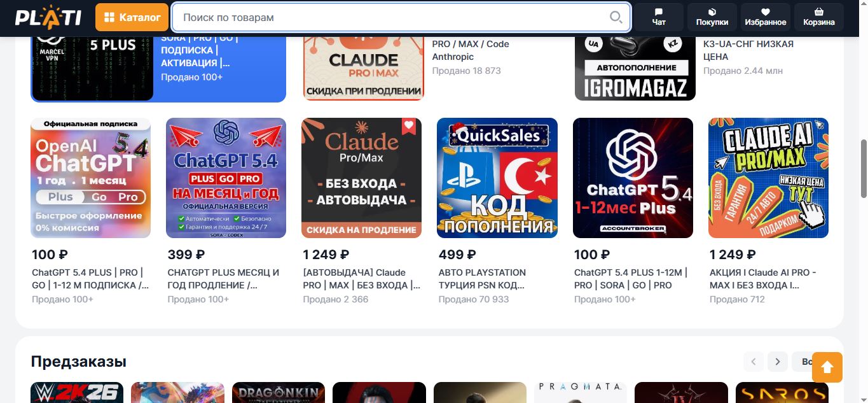This screenshot has height=403, width=868.
Task: Open the QuickSales КОД ПОПОЛНЕНИЯ thumbnail
Action: point(497,178)
